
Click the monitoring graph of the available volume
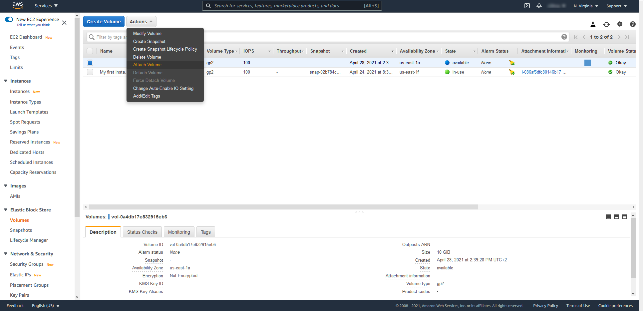tap(588, 63)
